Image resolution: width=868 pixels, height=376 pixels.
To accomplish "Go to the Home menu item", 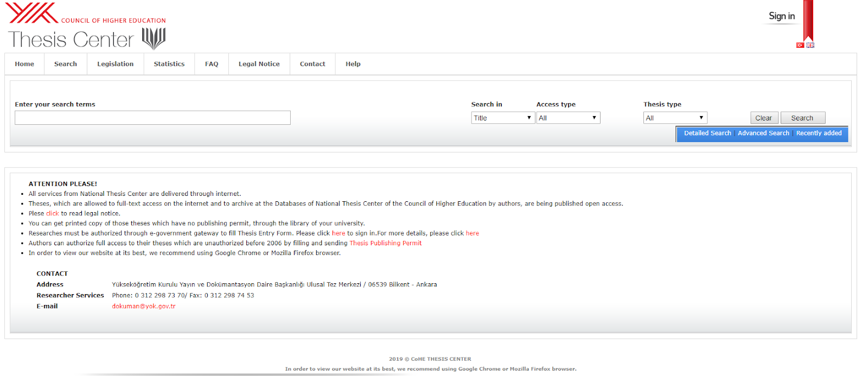I will pos(24,64).
